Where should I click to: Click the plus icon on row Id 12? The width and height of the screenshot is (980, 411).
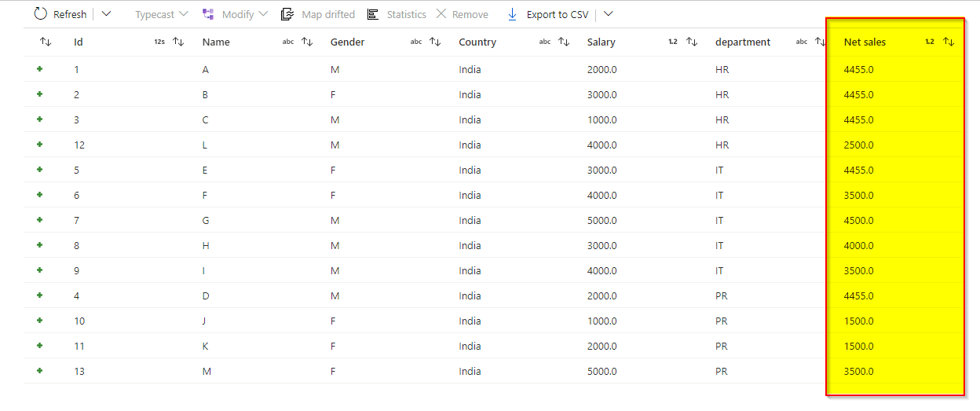(x=39, y=145)
